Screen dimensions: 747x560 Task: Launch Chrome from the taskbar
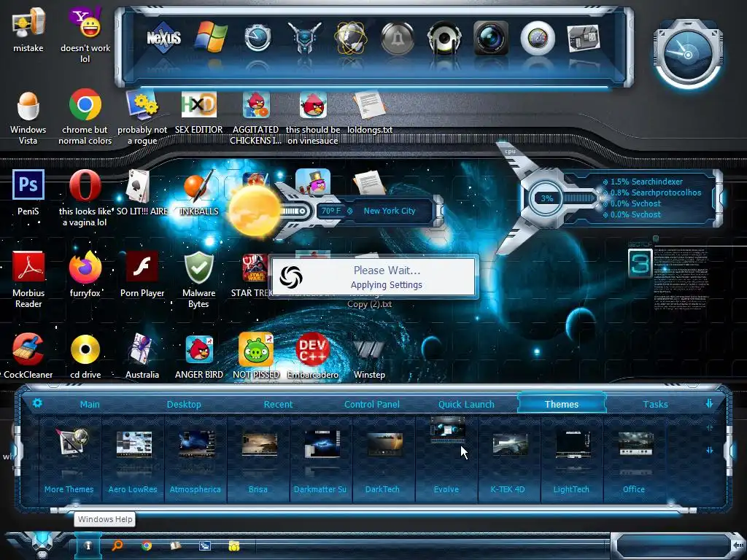click(147, 545)
